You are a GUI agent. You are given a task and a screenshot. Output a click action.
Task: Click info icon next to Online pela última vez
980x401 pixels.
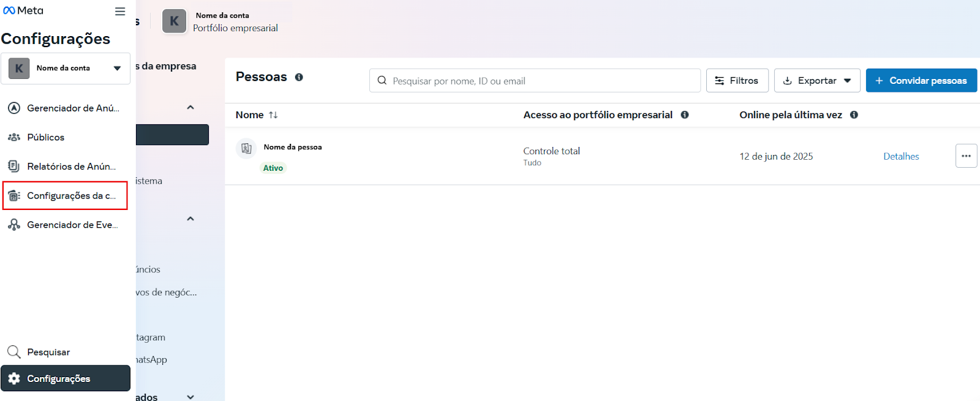(x=854, y=115)
